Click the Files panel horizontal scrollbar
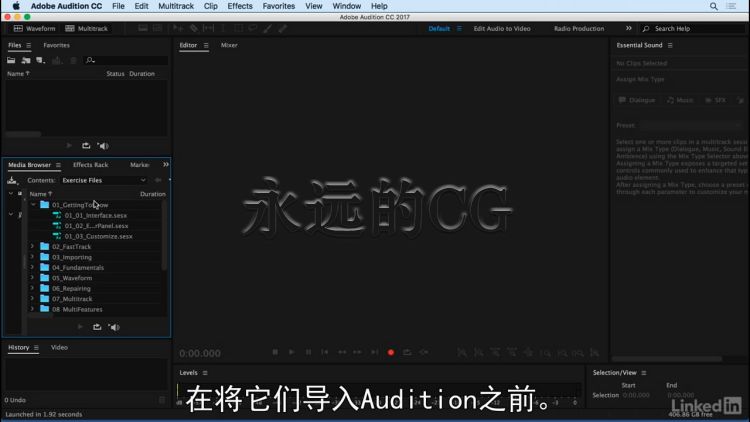 pos(23,134)
